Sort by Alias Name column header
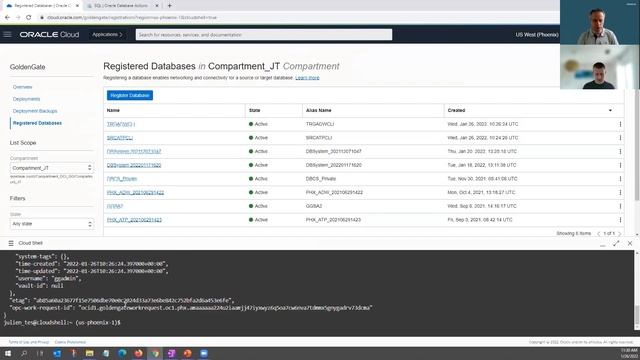The height and width of the screenshot is (360, 640). 318,110
